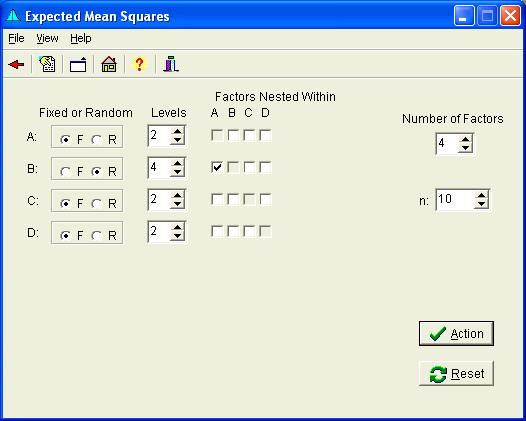Open the View menu

tap(47, 39)
